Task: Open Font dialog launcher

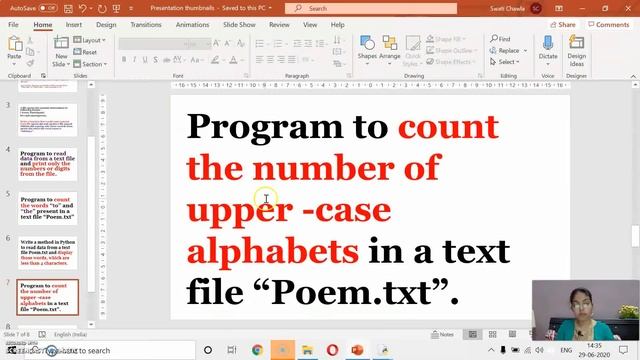Action: pos(246,76)
